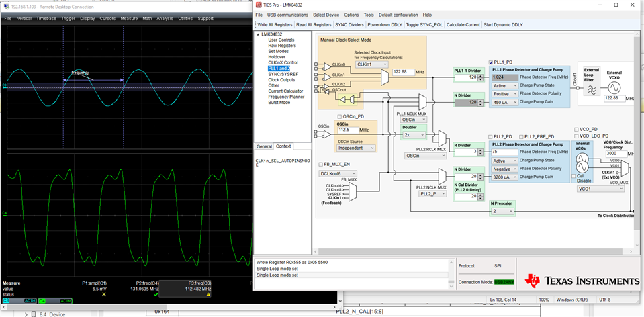This screenshot has width=644, height=317.
Task: Open PLL1 Phase Detector Polarity Positive dropdown
Action: click(x=505, y=94)
